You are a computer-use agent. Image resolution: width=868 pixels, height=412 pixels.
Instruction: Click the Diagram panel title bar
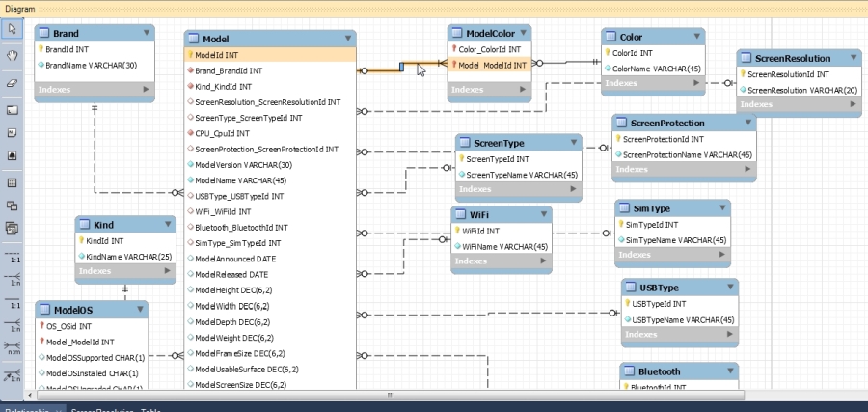pos(434,9)
